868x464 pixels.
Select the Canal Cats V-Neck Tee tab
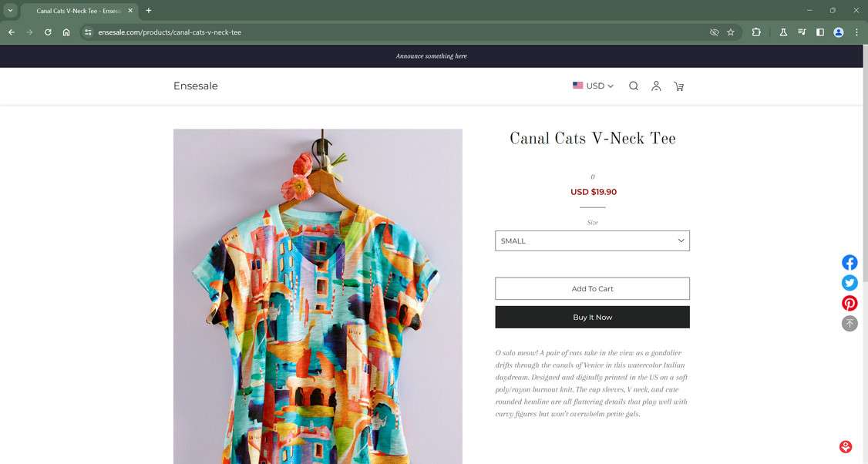[x=77, y=11]
